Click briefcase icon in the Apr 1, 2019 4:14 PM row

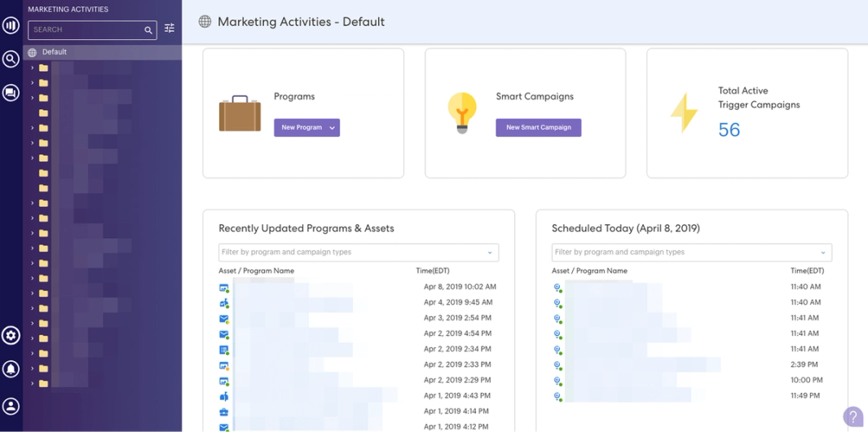[x=224, y=412]
